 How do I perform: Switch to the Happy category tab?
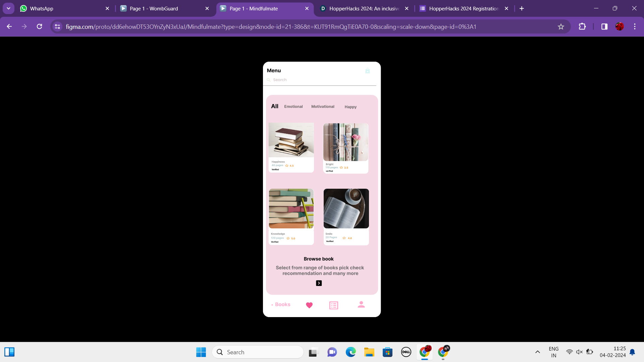coord(350,107)
